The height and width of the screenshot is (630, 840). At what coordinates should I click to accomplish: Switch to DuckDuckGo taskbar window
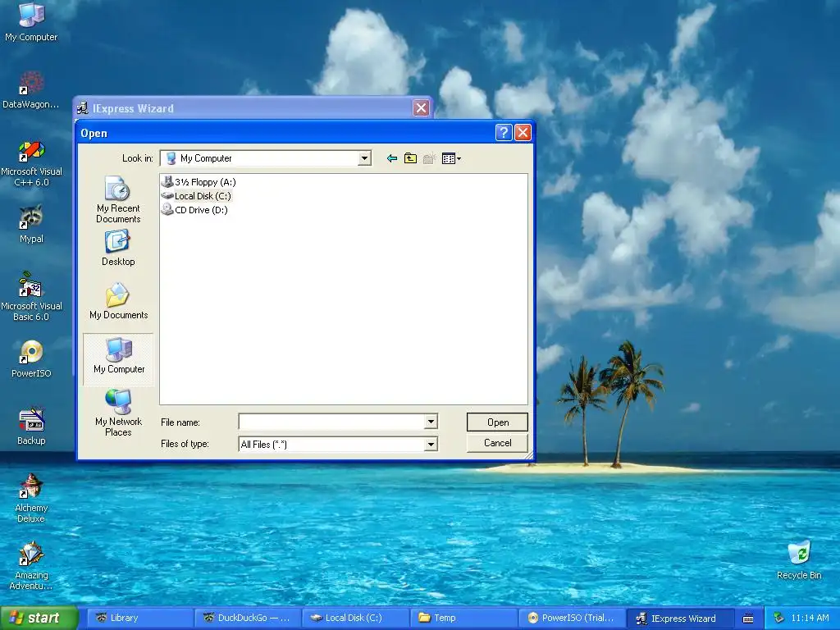click(248, 618)
